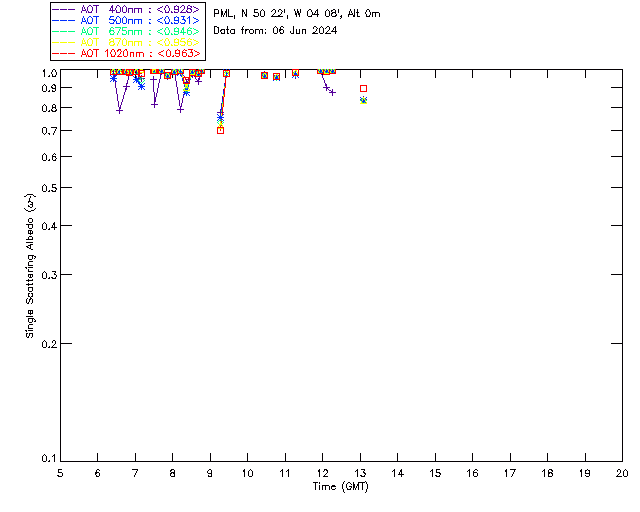Click the x-axis label 15
Screen dimensions: 640x512
pyautogui.click(x=435, y=473)
